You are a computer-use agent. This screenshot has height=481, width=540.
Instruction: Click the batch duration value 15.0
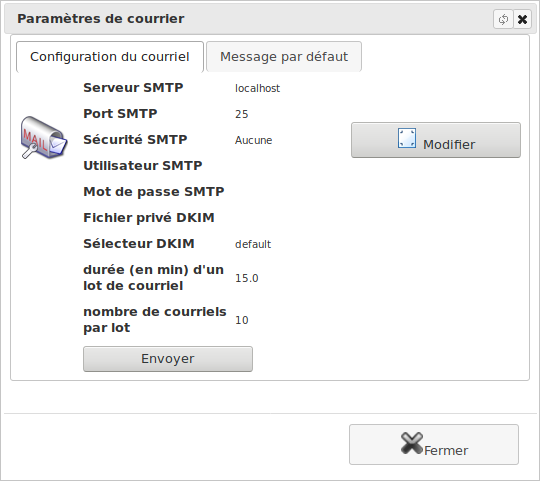click(247, 278)
